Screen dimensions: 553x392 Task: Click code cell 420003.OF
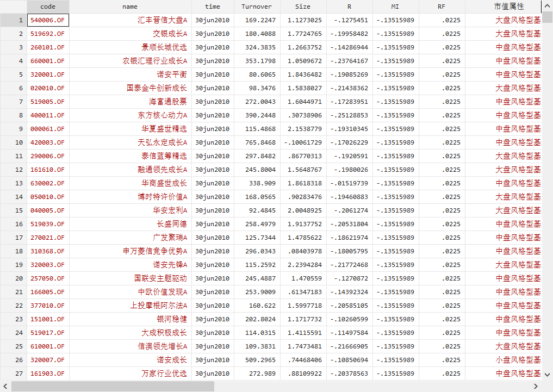[48, 142]
